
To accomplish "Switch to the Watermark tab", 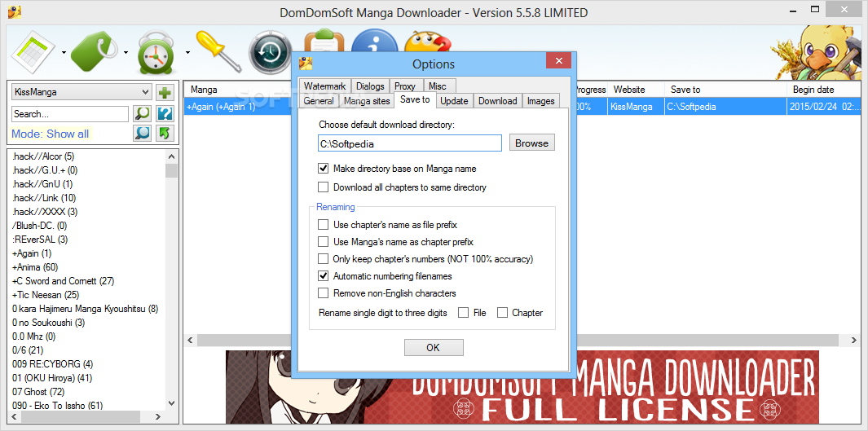I will [x=324, y=86].
